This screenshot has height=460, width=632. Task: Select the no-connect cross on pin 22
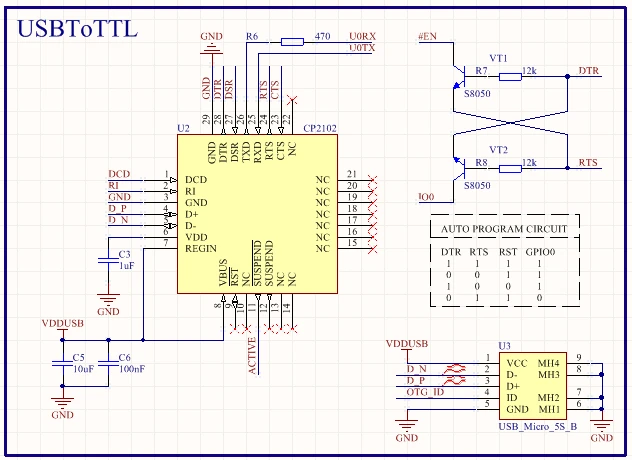293,100
